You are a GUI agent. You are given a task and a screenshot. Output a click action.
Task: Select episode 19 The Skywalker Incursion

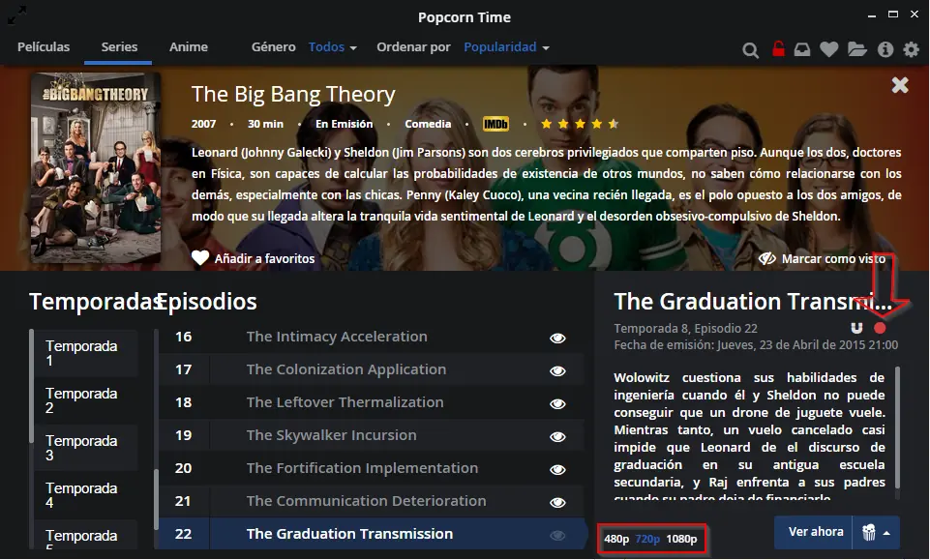(x=372, y=435)
